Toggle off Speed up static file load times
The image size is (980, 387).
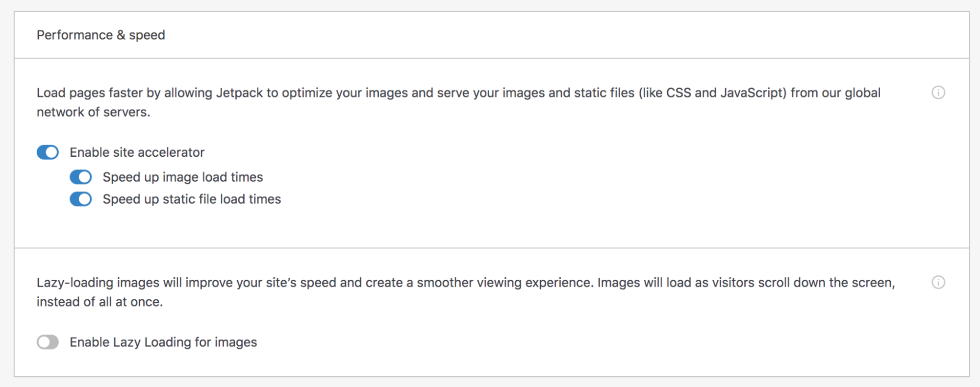(80, 199)
